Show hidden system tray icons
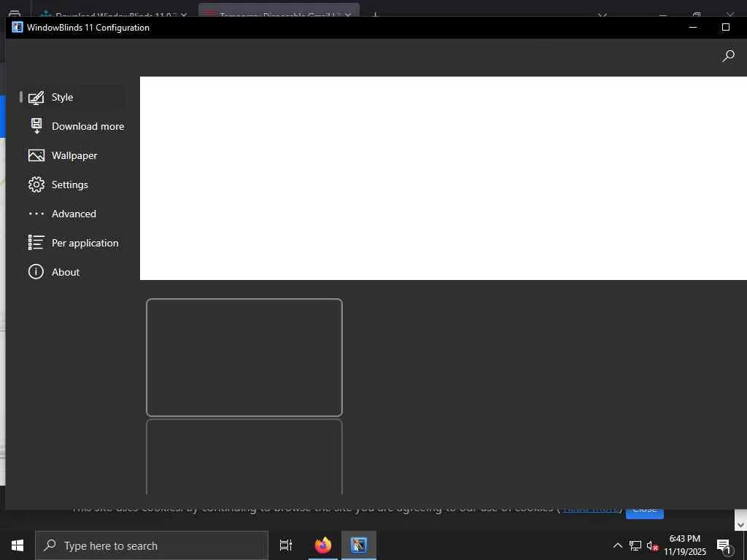Image resolution: width=747 pixels, height=560 pixels. [x=617, y=545]
